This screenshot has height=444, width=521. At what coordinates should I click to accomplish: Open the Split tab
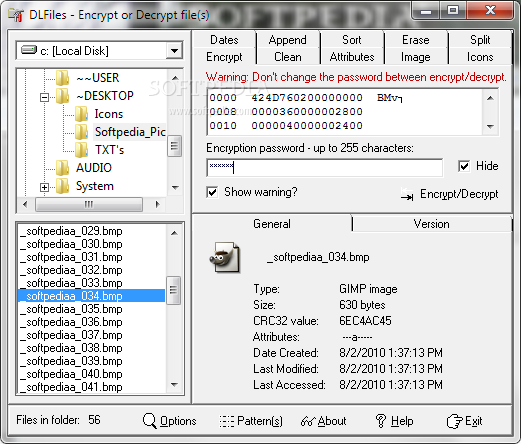pos(480,40)
